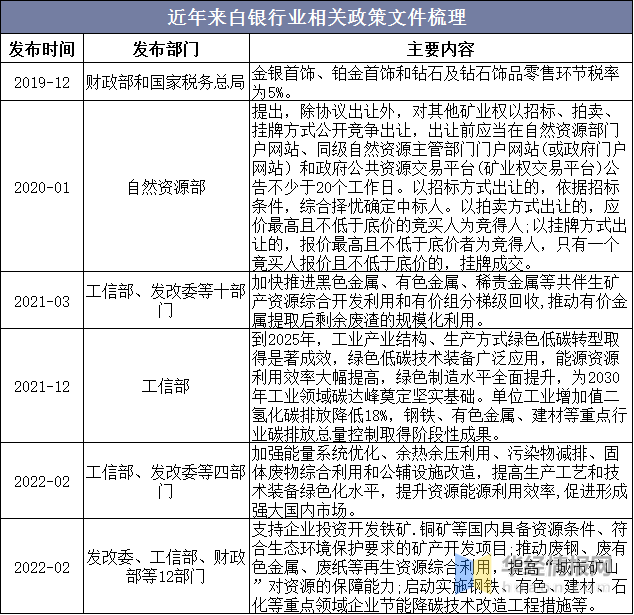
Task: Click the content starting 加强能量系统优化
Action: 440,481
